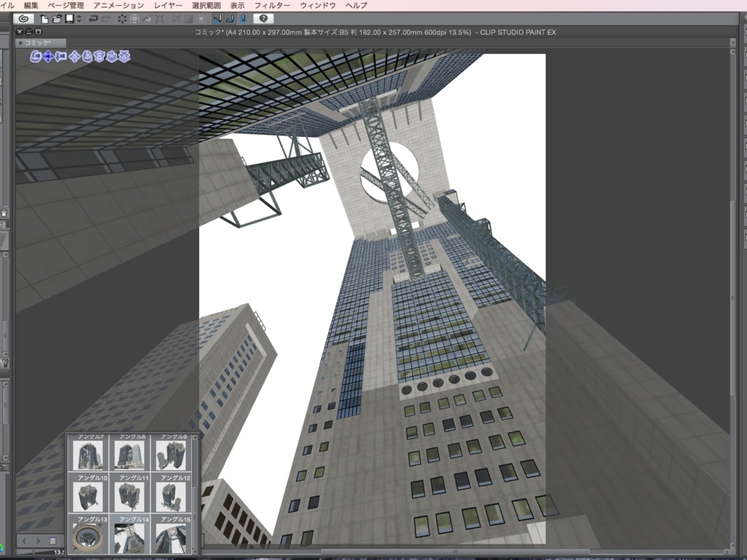Image resolution: width=747 pixels, height=560 pixels.
Task: Toggle Snap to Ruler
Action: point(217,19)
